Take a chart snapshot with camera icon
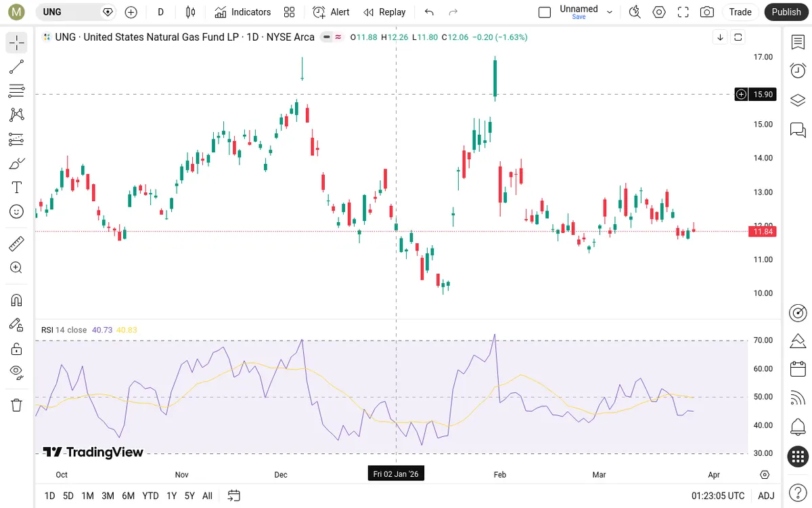The image size is (812, 508). tap(707, 12)
